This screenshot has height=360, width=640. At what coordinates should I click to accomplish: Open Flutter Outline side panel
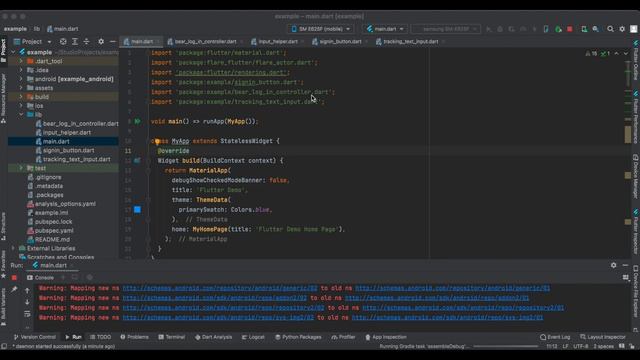coord(636,60)
